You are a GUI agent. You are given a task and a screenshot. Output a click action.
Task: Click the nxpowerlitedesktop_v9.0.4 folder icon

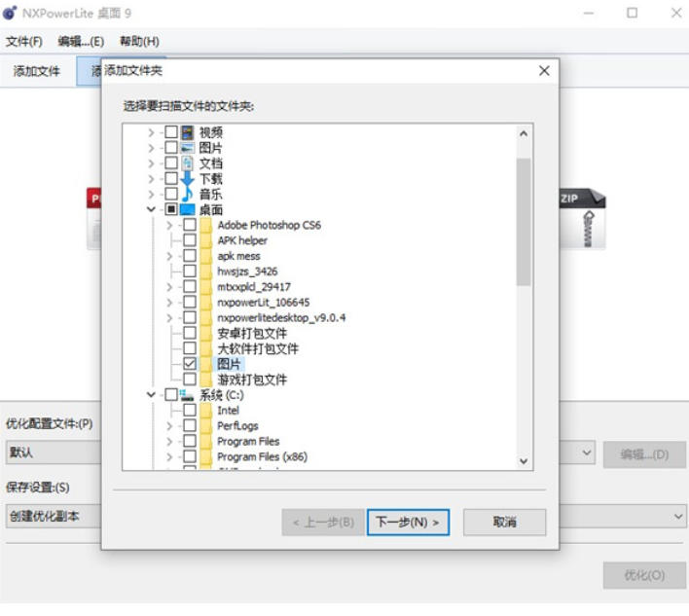[205, 317]
